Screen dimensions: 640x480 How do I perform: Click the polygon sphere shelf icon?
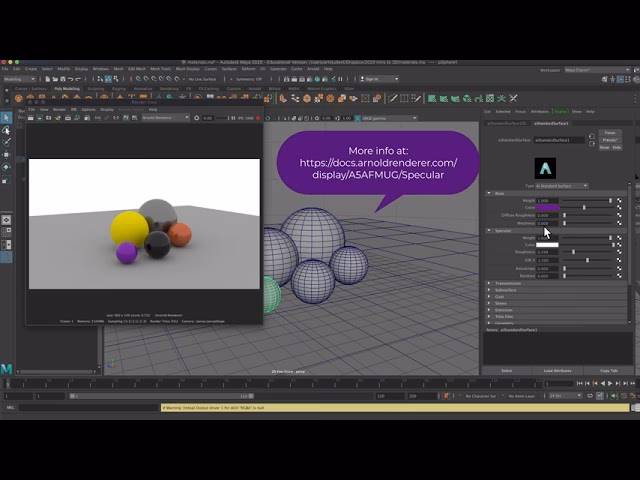tap(19, 98)
